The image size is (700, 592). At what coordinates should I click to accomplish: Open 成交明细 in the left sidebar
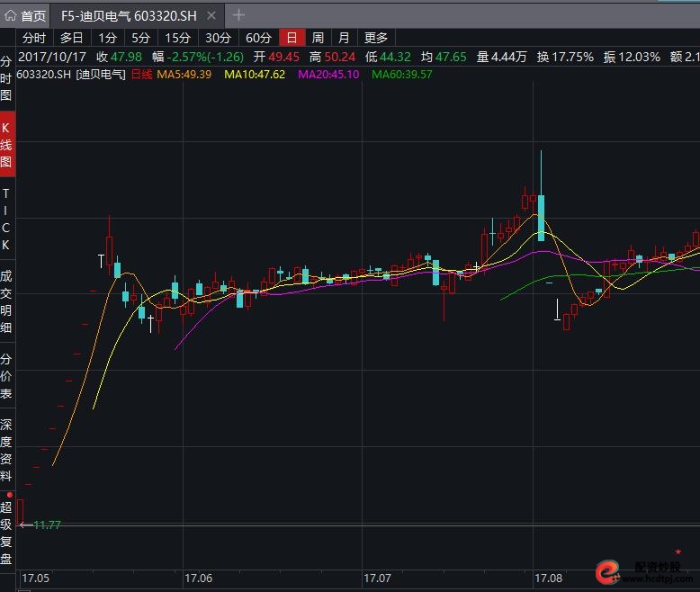click(x=6, y=301)
